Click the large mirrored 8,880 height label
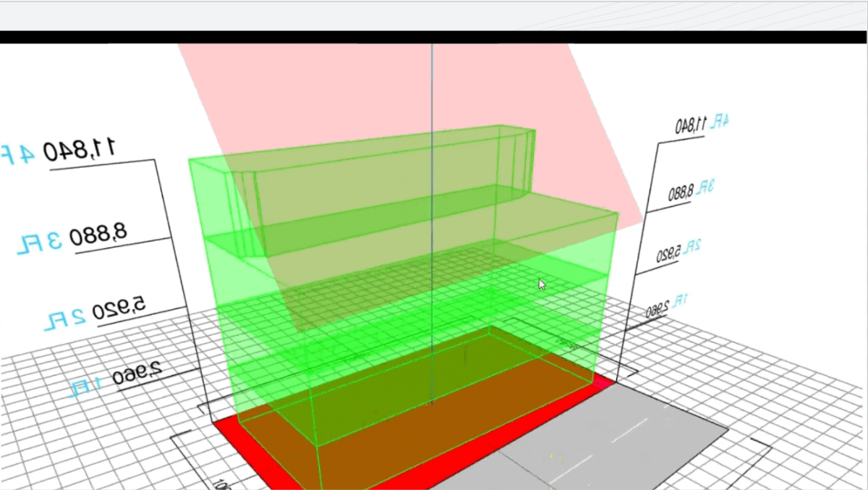Viewport: 868px width, 490px height. point(98,235)
